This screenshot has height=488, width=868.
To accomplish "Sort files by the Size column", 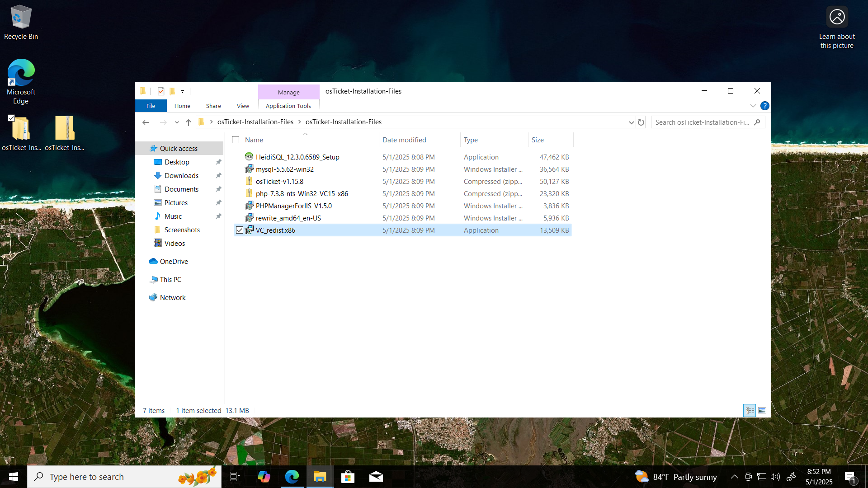I will click(551, 140).
